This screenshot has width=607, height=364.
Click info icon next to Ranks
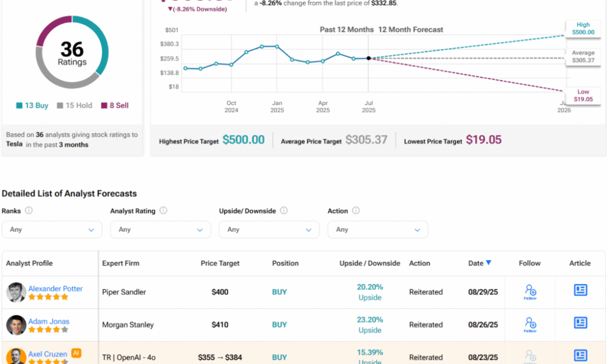pyautogui.click(x=29, y=211)
